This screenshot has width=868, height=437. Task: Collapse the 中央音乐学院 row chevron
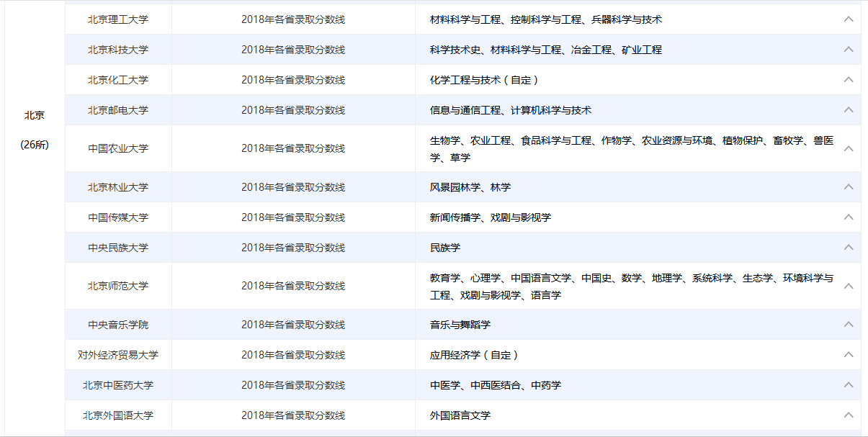849,325
